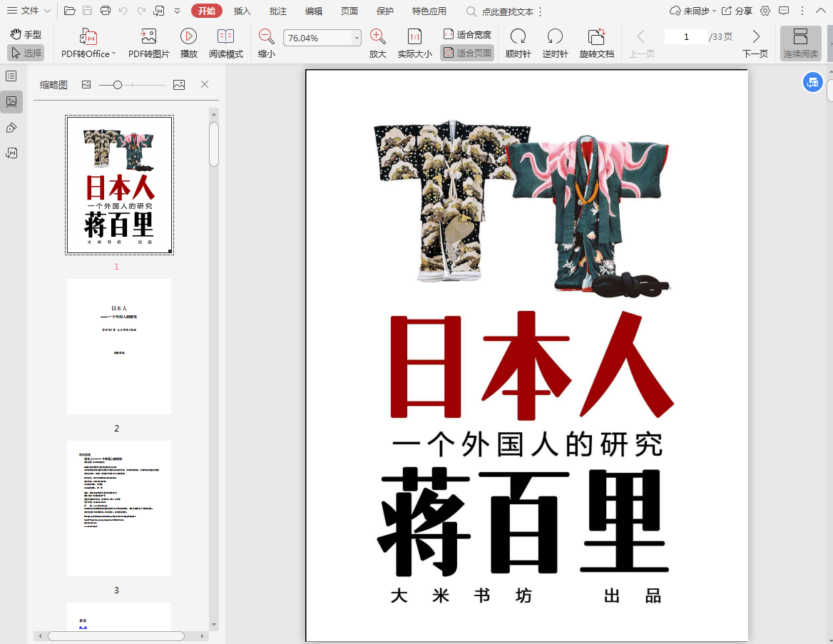Open the 特色应用 tab
This screenshot has width=833, height=644.
[x=429, y=11]
